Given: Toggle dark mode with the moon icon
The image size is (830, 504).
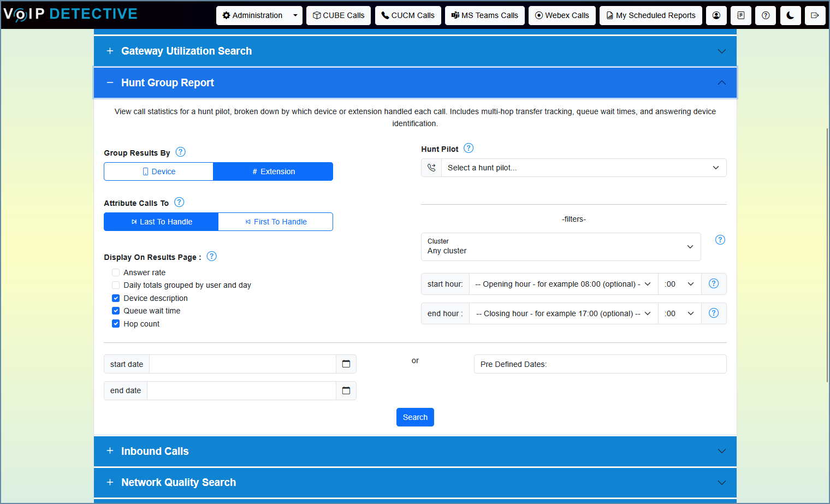Looking at the screenshot, I should (x=790, y=15).
